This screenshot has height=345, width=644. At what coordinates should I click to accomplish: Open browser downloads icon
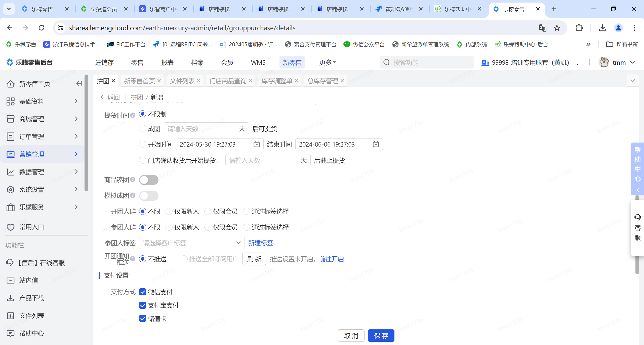pyautogui.click(x=602, y=28)
